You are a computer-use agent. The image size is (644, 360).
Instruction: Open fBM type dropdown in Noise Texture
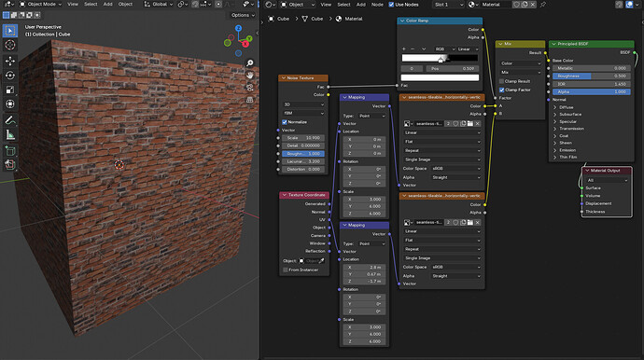303,113
